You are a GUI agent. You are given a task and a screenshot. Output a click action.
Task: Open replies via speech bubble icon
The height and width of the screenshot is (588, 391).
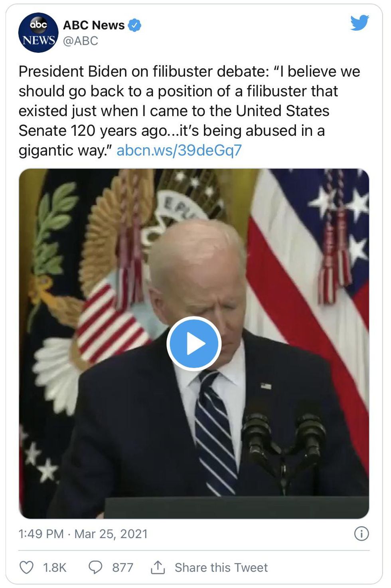(x=95, y=567)
